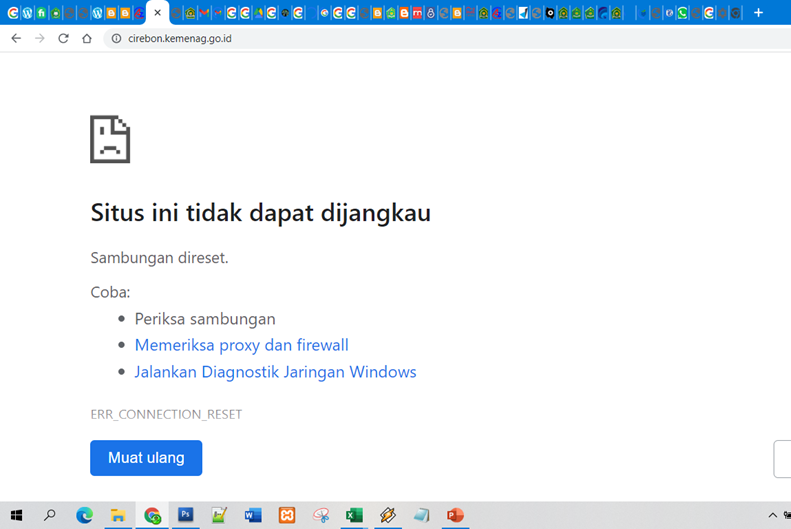Image resolution: width=791 pixels, height=529 pixels.
Task: Open Notepad++ from the taskbar
Action: click(x=219, y=515)
